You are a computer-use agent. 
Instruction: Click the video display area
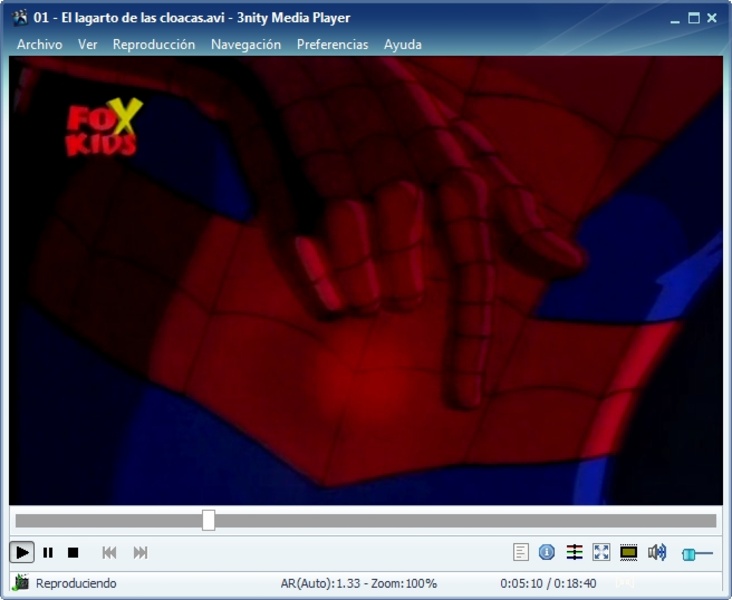[366, 281]
